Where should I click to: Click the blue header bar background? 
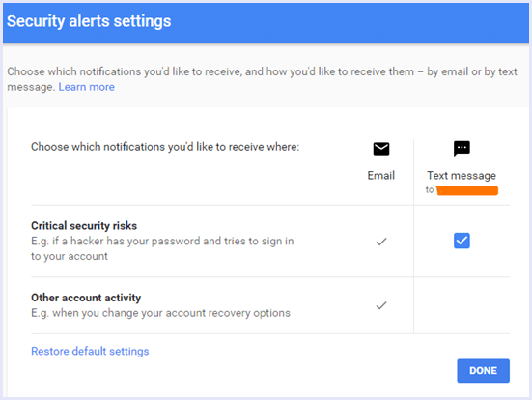[x=350, y=22]
